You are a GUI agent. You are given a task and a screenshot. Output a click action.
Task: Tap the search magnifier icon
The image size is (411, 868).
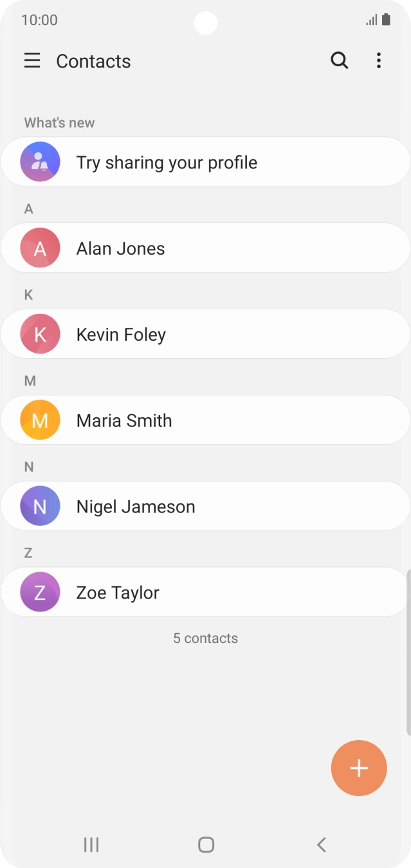[340, 61]
